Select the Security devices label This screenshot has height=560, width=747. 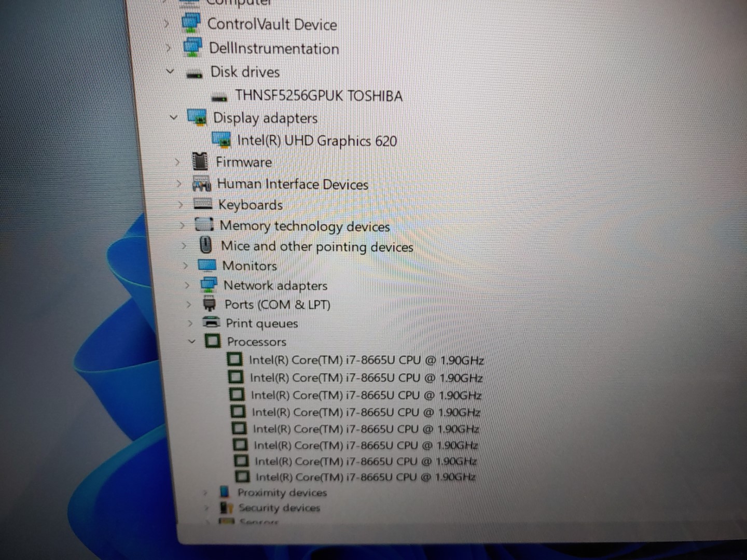[280, 508]
